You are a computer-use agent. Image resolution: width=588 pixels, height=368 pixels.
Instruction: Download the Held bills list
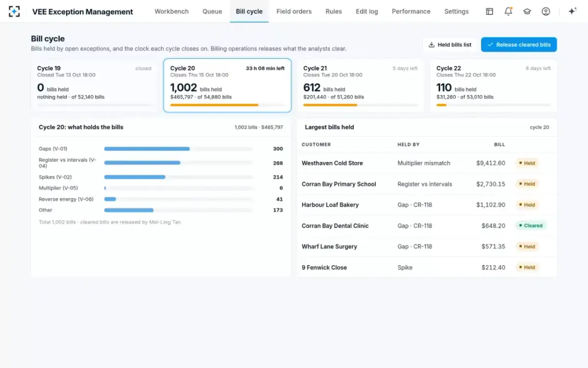pos(450,45)
